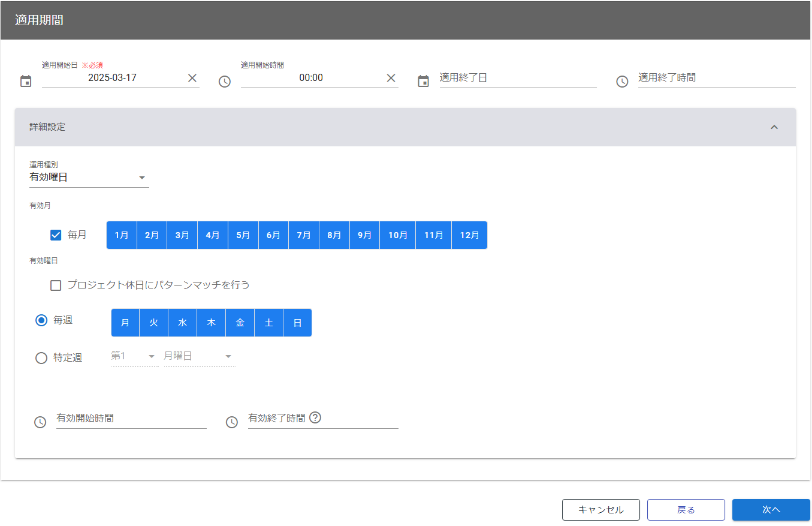812x526 pixels.
Task: Click clock icon beside 適用終了時間
Action: (622, 82)
